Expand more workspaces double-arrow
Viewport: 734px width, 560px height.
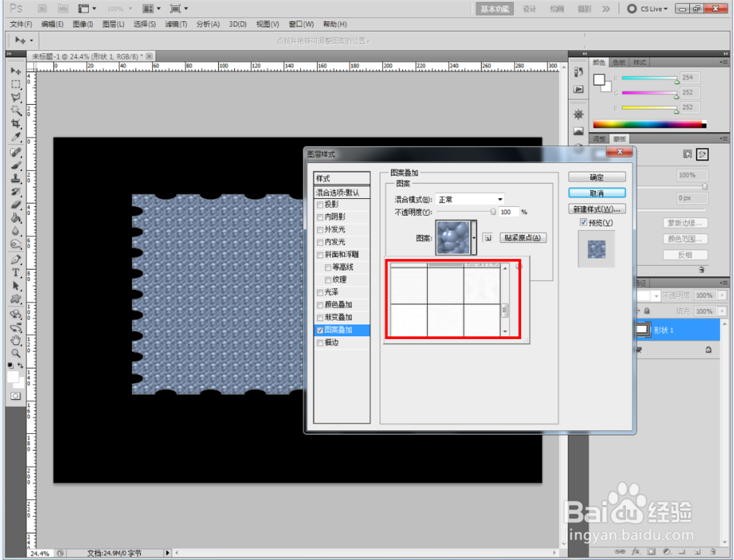click(606, 8)
